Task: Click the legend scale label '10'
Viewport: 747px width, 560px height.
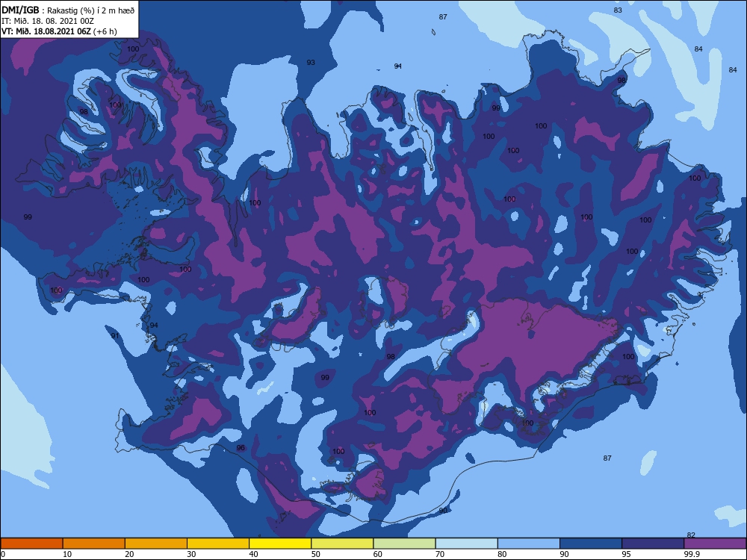Action: pos(67,554)
